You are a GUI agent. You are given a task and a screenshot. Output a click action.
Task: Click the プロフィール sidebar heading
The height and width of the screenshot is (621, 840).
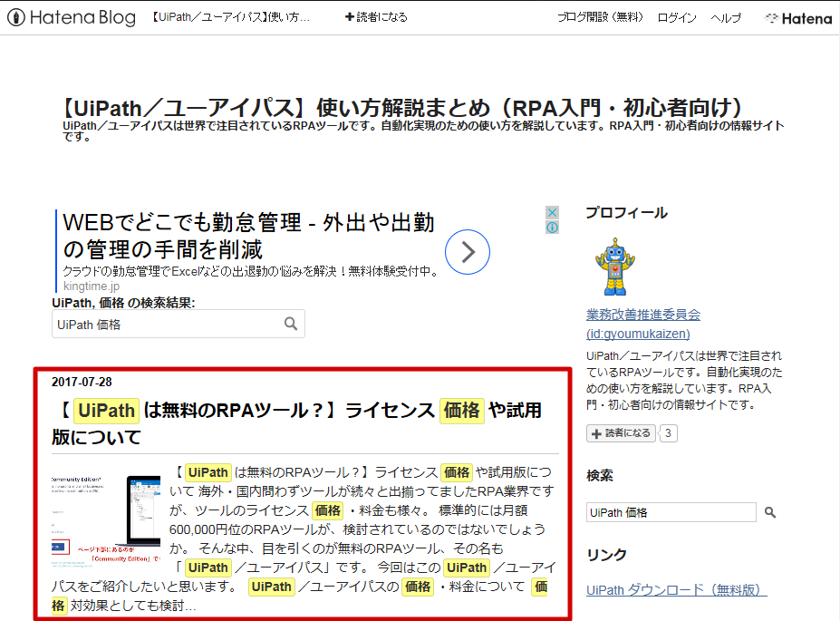(626, 213)
